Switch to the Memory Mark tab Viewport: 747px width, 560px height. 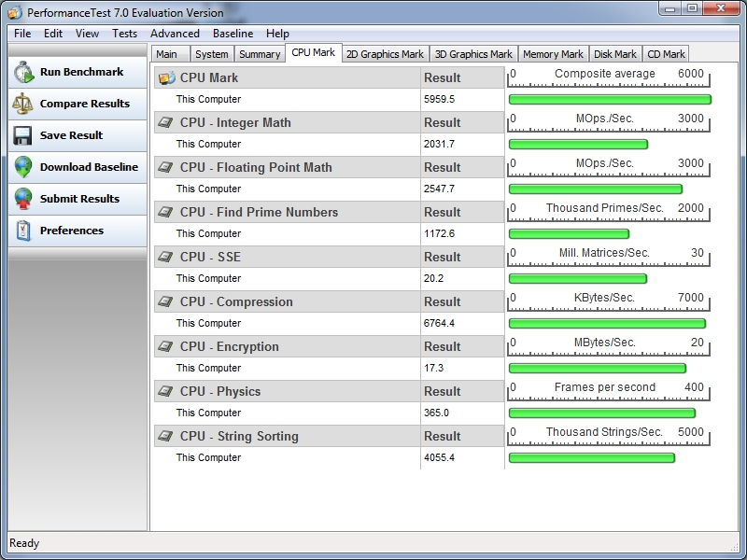pyautogui.click(x=553, y=54)
